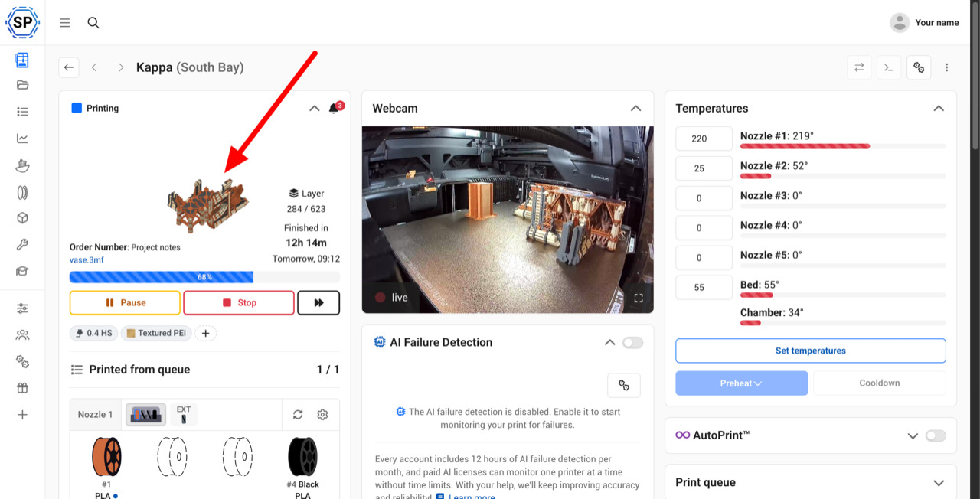Click the Nozzle #1 temperature input showing 220

[704, 139]
